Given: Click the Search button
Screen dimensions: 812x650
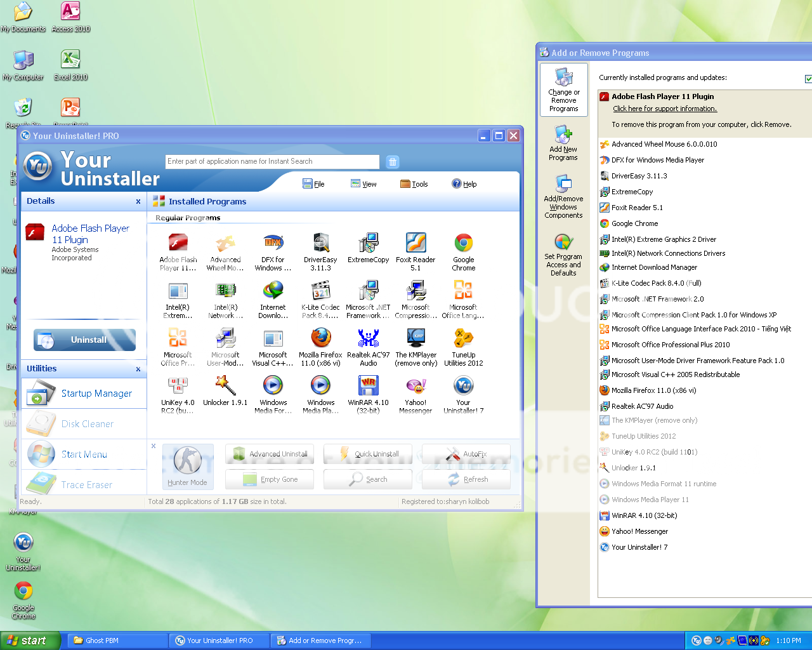Looking at the screenshot, I should click(x=368, y=479).
